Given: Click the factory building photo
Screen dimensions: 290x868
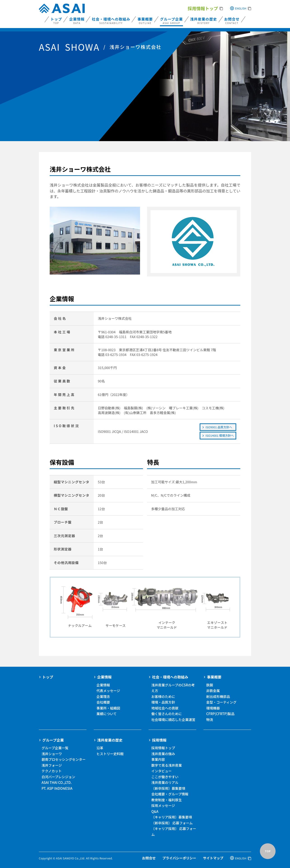Looking at the screenshot, I should [x=95, y=241].
